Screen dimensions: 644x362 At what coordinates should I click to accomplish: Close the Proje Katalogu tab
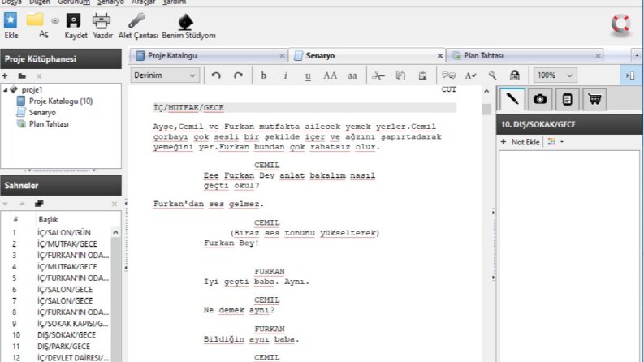[x=282, y=56]
